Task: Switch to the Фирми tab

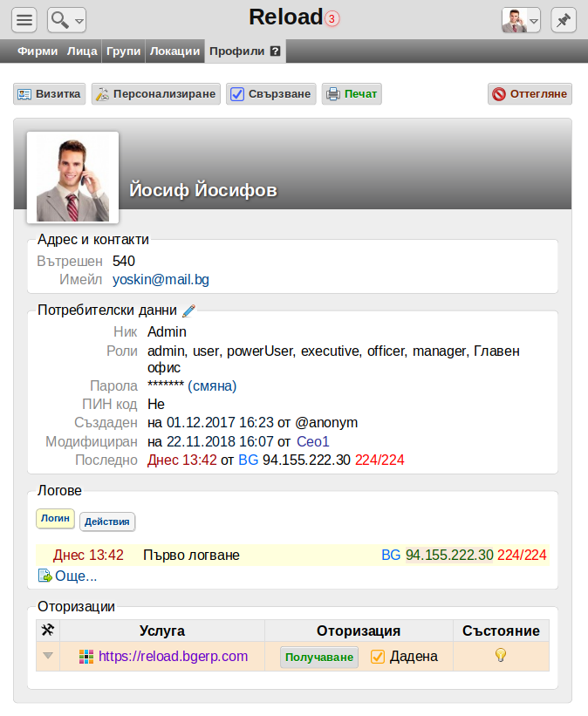Action: pos(38,51)
